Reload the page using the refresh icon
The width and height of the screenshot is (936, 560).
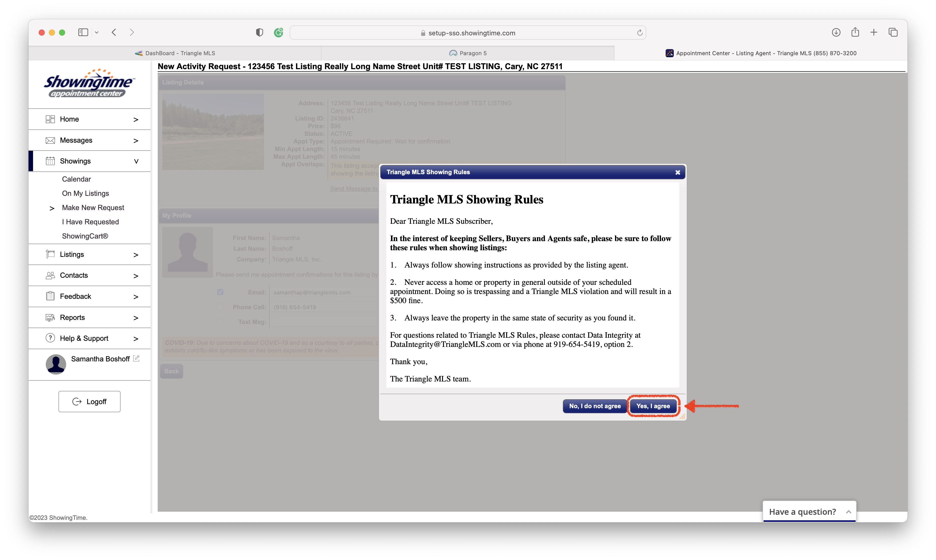tap(640, 33)
